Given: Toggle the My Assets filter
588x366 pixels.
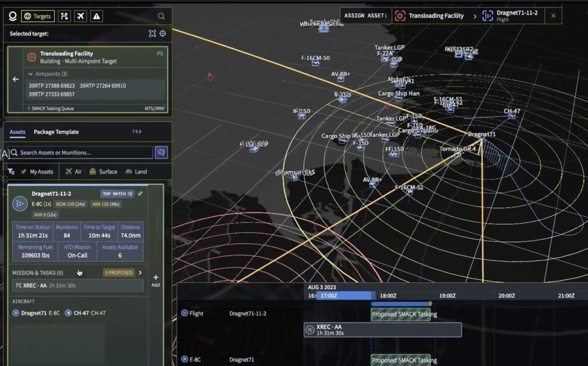Looking at the screenshot, I should (x=37, y=172).
